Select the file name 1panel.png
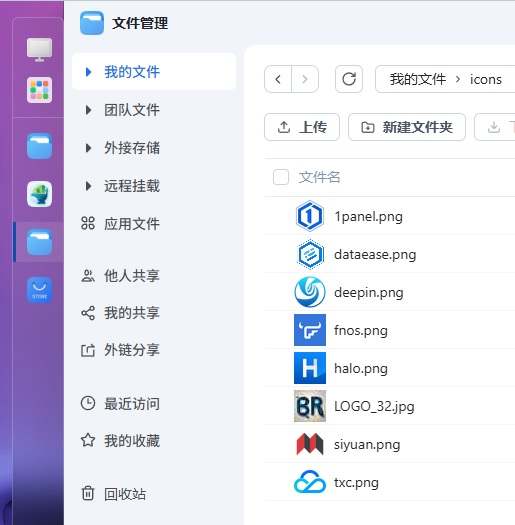515x525 pixels. point(368,217)
